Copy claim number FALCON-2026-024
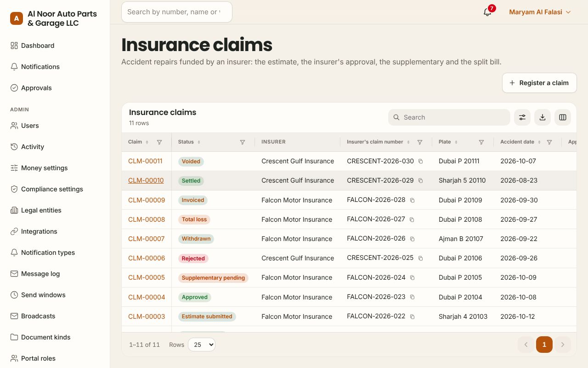Viewport: 588px width, 368px height. 412,278
